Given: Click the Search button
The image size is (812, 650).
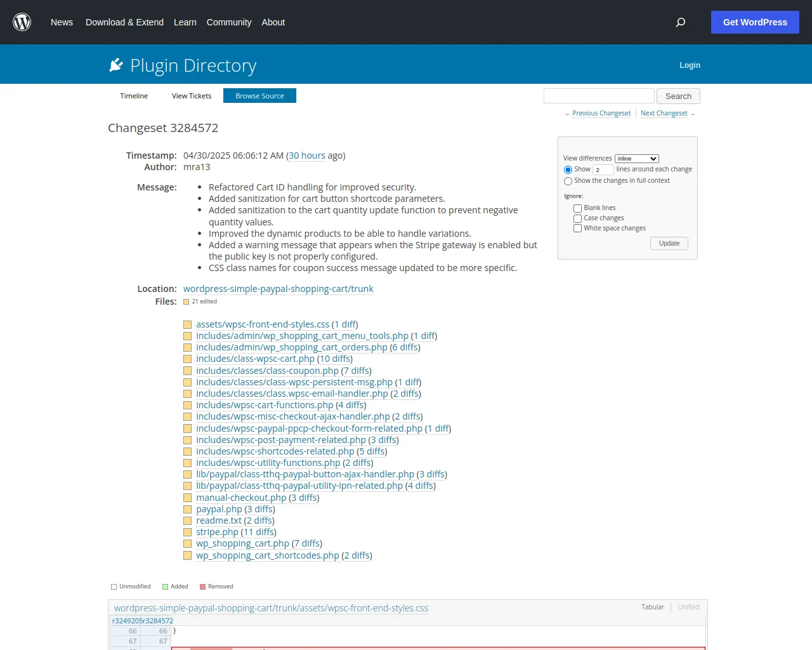Looking at the screenshot, I should [x=678, y=96].
